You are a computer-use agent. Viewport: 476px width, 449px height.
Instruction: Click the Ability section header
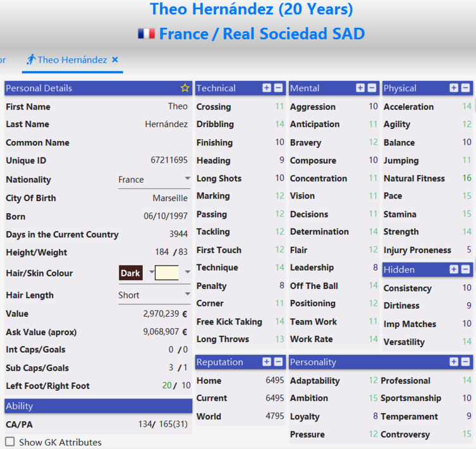click(99, 406)
